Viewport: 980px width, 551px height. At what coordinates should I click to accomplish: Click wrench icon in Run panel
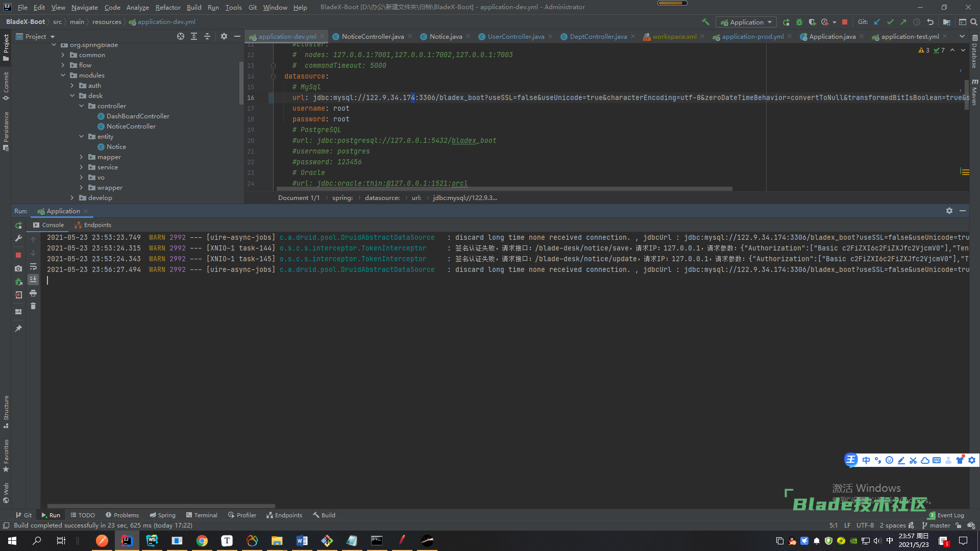click(18, 238)
